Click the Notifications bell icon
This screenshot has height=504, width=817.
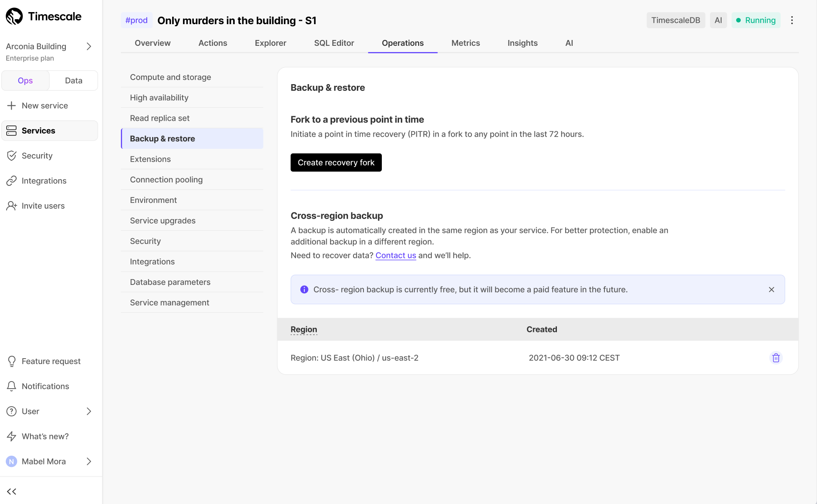(x=12, y=386)
